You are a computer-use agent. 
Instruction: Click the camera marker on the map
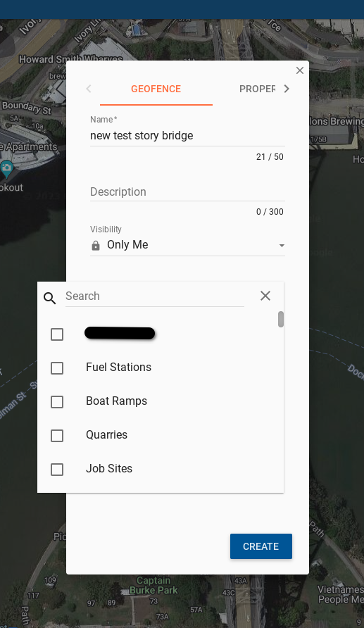click(6, 168)
